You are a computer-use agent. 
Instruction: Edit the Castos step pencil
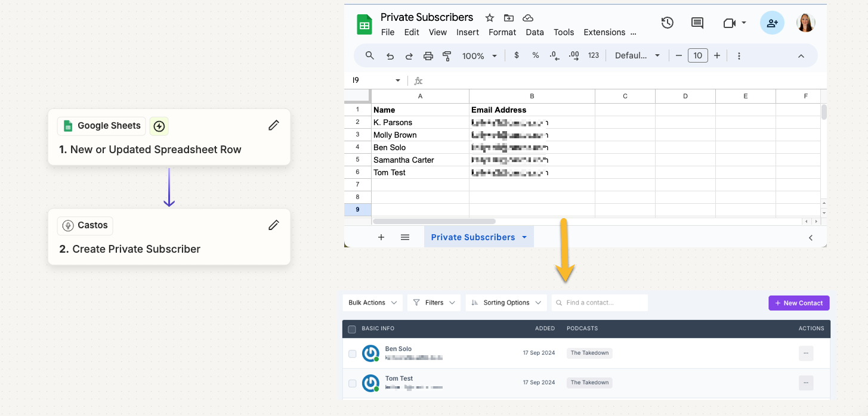(274, 225)
